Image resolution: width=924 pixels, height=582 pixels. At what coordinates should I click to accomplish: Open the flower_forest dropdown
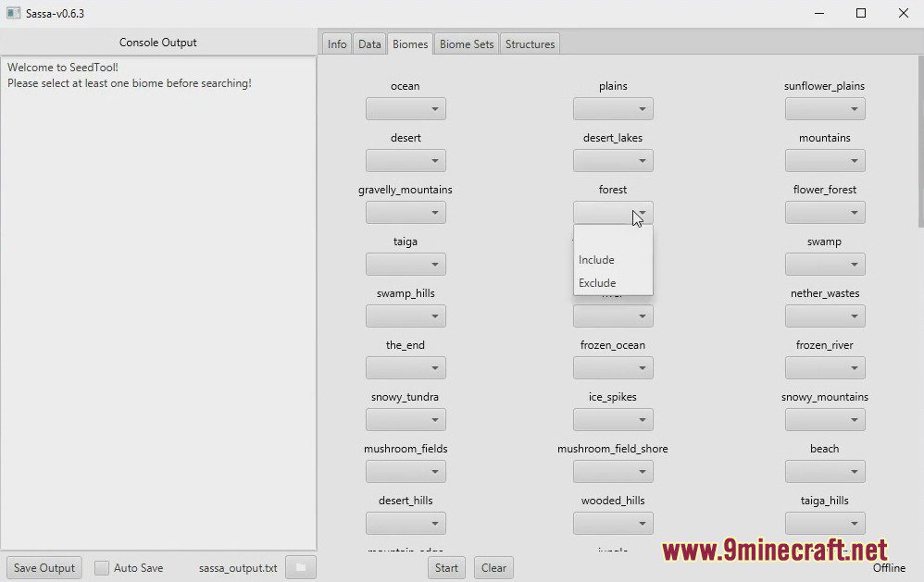pos(825,213)
